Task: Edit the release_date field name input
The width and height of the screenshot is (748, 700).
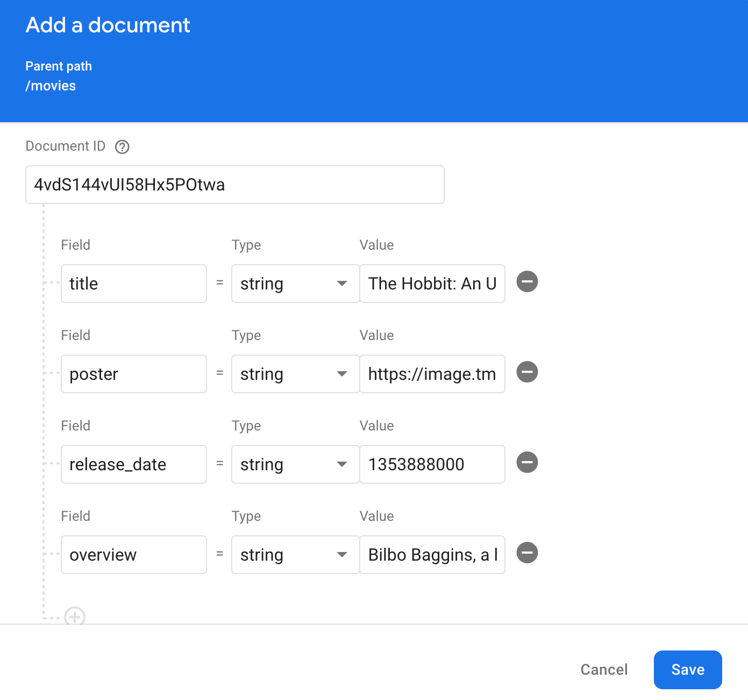Action: (134, 464)
